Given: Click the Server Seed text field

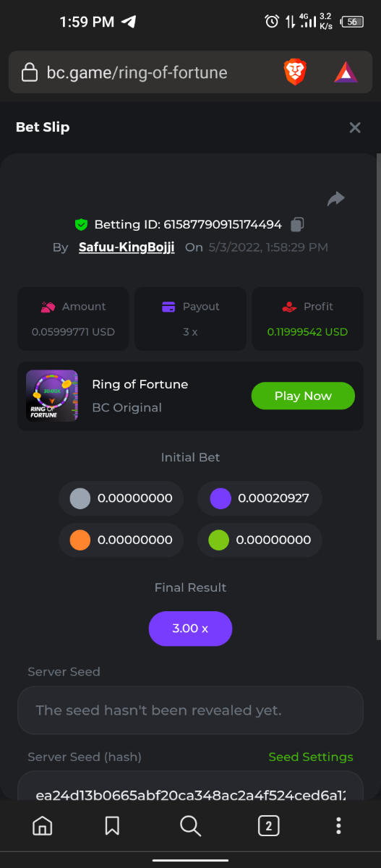Looking at the screenshot, I should point(190,710).
